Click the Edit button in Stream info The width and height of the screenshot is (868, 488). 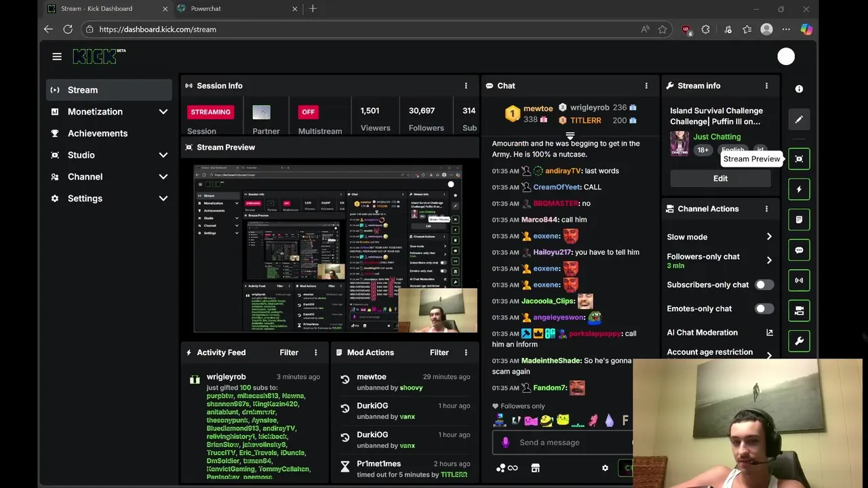[720, 178]
